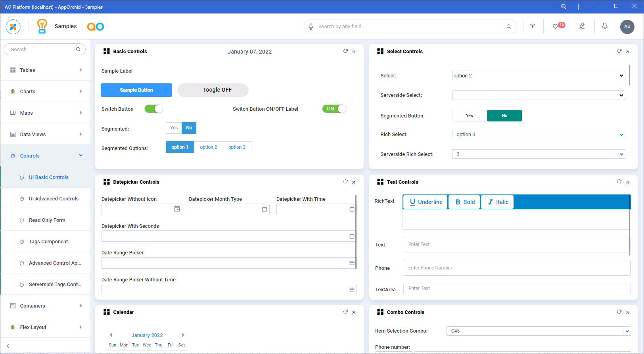Go to next month in Calendar
The height and width of the screenshot is (354, 644).
click(183, 335)
